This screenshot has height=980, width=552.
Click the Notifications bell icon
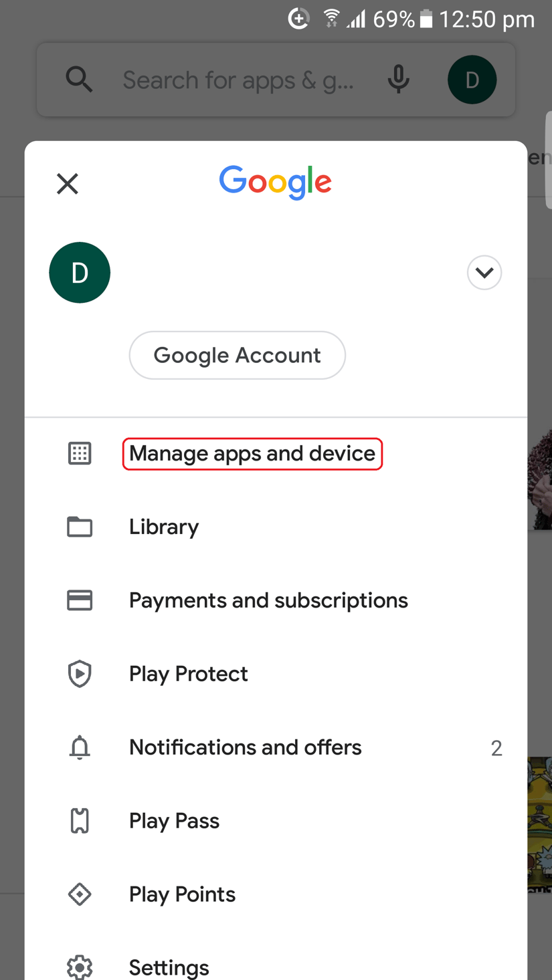pos(80,747)
